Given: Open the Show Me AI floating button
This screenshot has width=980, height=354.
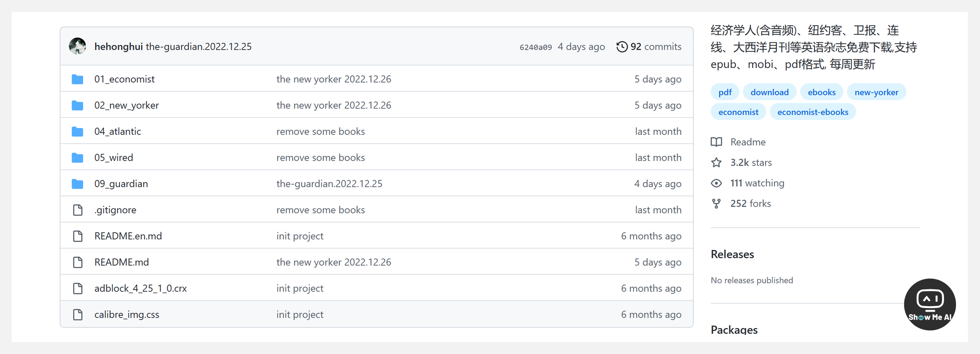Looking at the screenshot, I should [930, 304].
